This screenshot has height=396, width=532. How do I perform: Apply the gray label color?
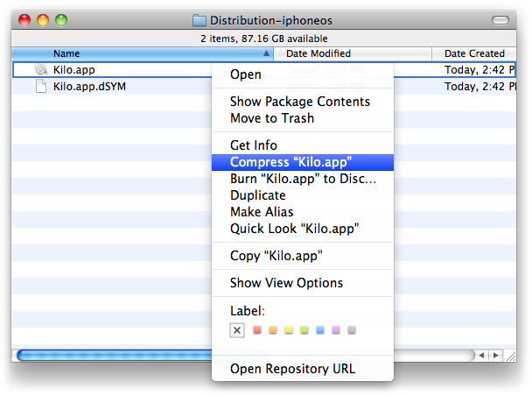352,330
